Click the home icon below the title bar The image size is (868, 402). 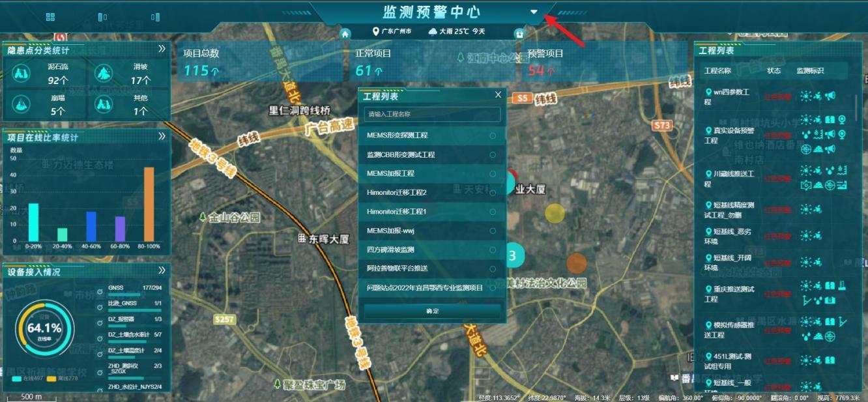point(345,33)
